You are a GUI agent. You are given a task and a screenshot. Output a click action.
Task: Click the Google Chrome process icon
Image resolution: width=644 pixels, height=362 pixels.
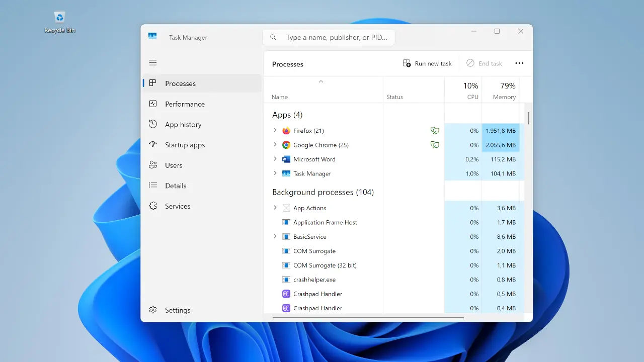coord(286,145)
